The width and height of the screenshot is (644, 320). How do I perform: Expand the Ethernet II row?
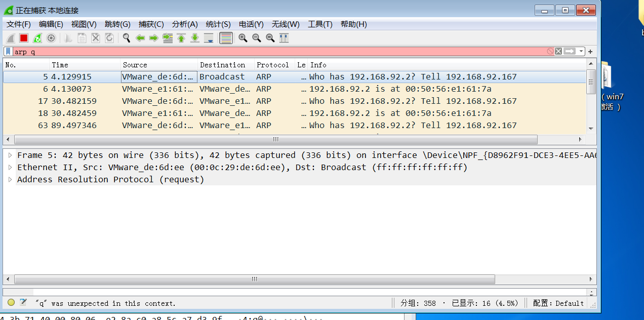(10, 167)
